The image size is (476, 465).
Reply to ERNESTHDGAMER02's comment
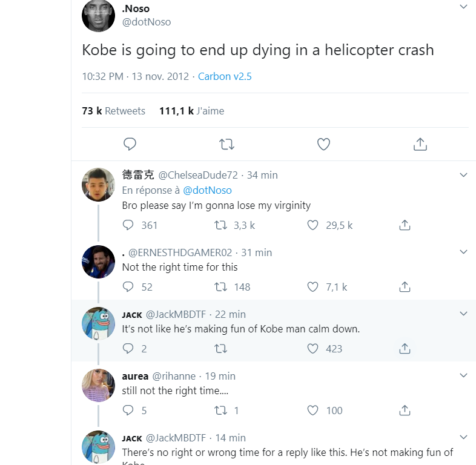tap(128, 287)
